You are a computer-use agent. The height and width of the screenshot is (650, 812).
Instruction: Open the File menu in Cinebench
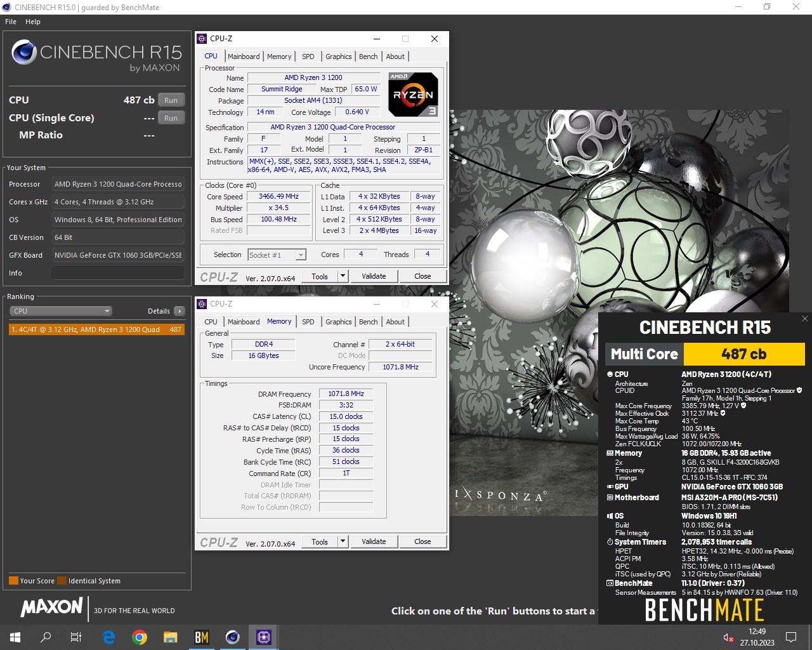click(x=11, y=22)
